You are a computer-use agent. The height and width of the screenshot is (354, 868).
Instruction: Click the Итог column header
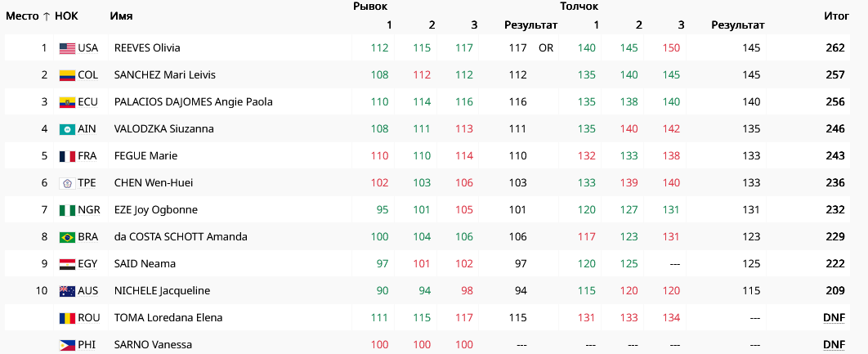pyautogui.click(x=834, y=16)
